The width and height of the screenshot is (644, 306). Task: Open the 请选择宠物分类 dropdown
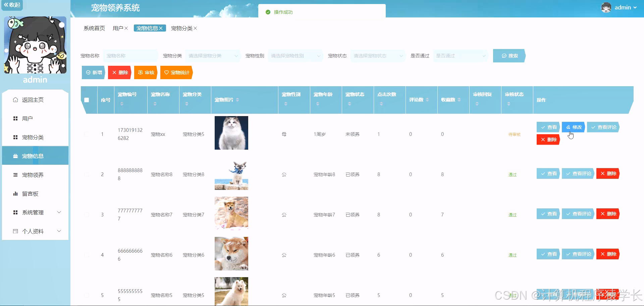(x=212, y=56)
